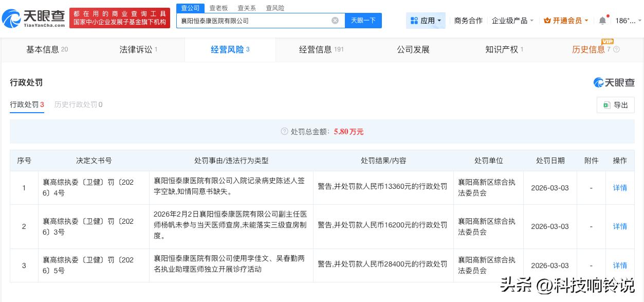Open the notification bell icon

pyautogui.click(x=602, y=21)
